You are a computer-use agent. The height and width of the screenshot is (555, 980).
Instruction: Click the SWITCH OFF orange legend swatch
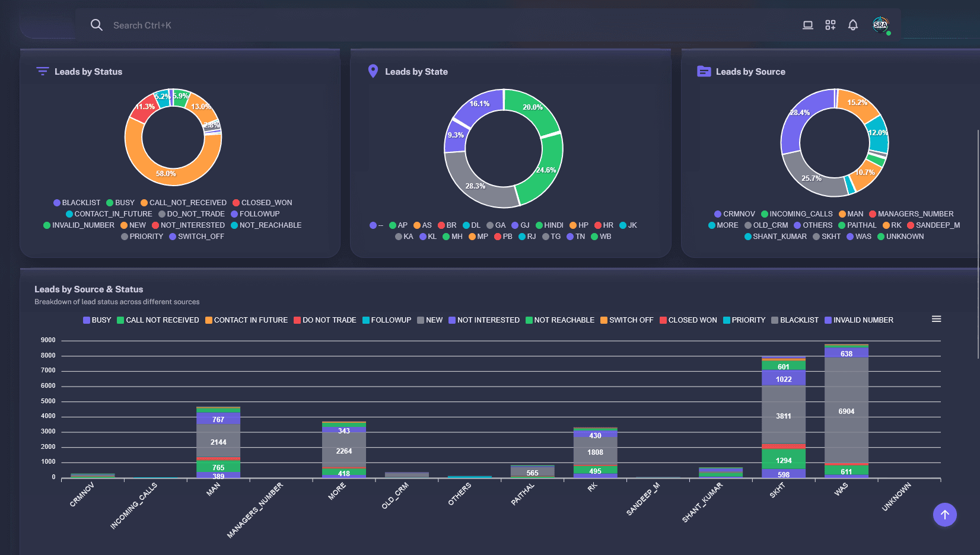click(604, 320)
